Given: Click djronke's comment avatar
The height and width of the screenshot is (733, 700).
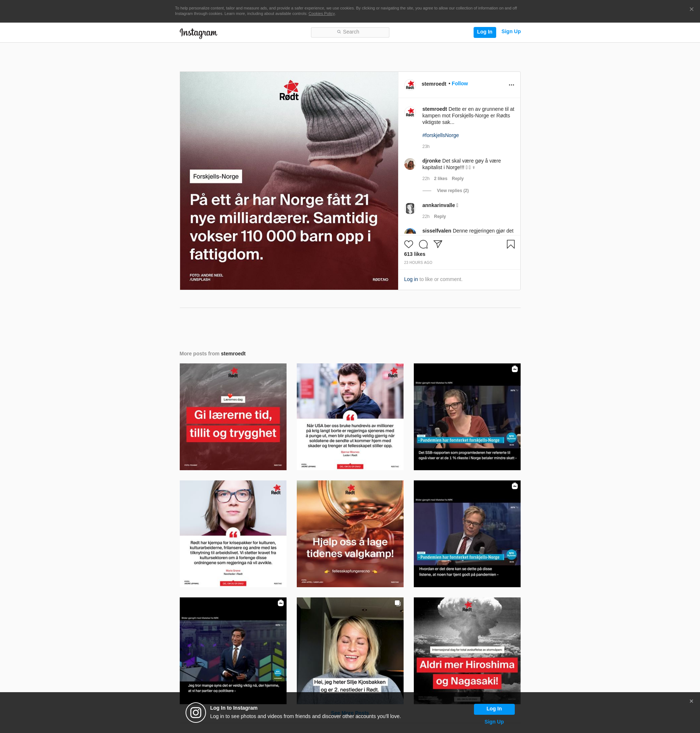Looking at the screenshot, I should click(410, 164).
